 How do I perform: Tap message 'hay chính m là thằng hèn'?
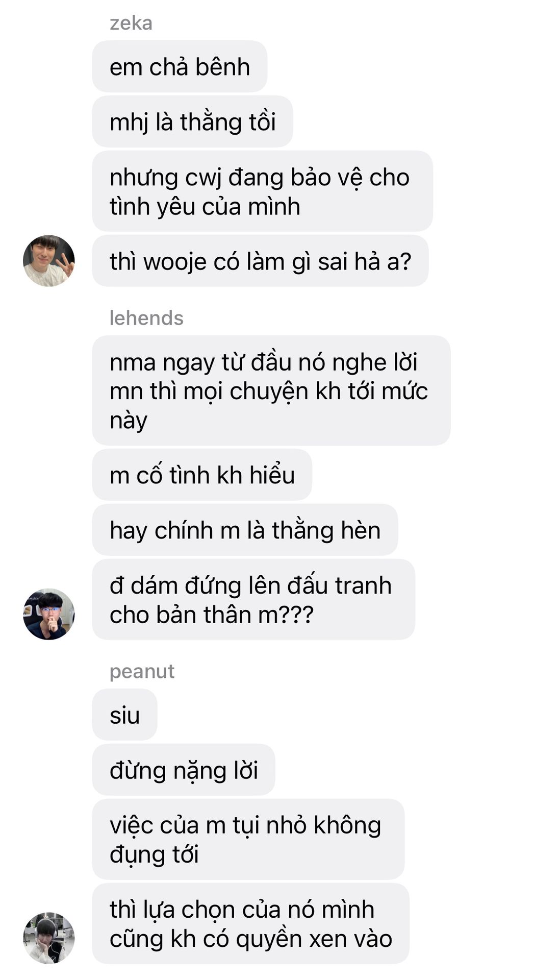(245, 530)
